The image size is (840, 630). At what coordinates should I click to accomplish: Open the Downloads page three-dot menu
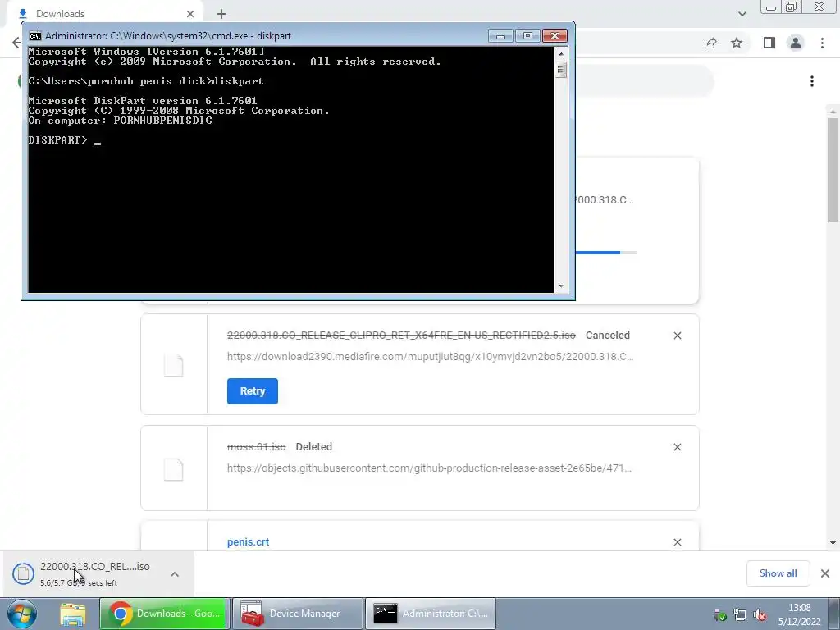click(812, 81)
